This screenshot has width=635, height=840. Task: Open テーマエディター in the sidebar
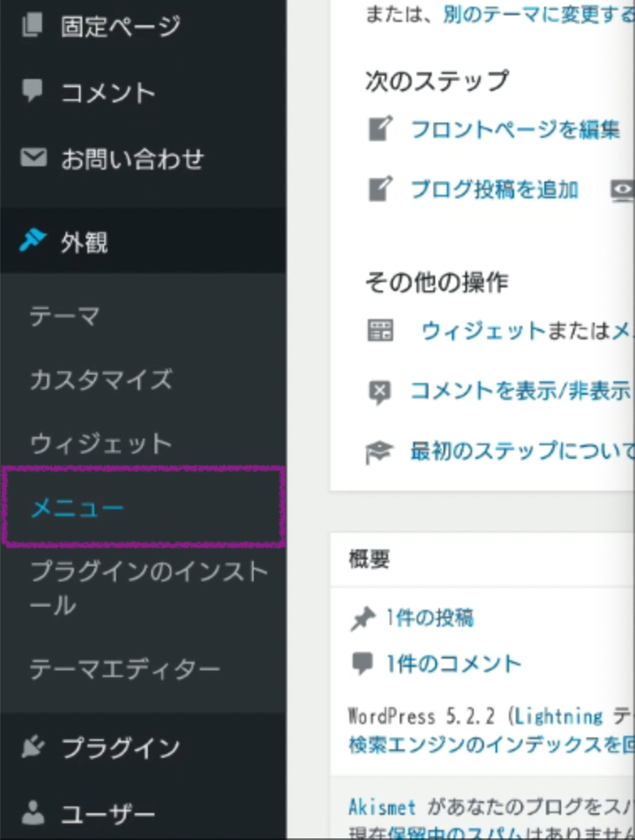(125, 669)
